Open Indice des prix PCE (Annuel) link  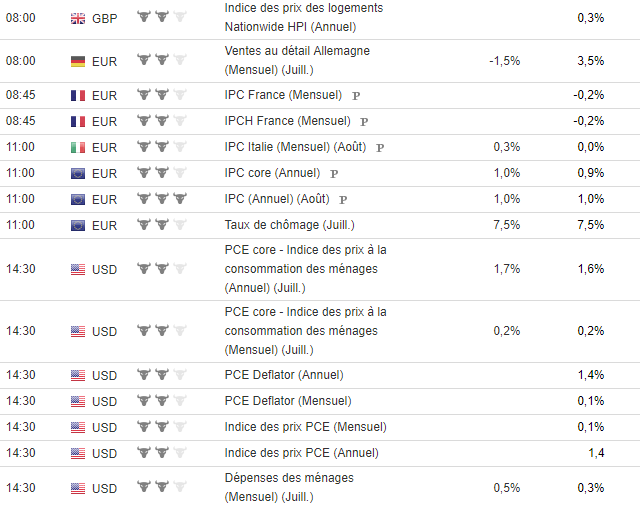(302, 453)
